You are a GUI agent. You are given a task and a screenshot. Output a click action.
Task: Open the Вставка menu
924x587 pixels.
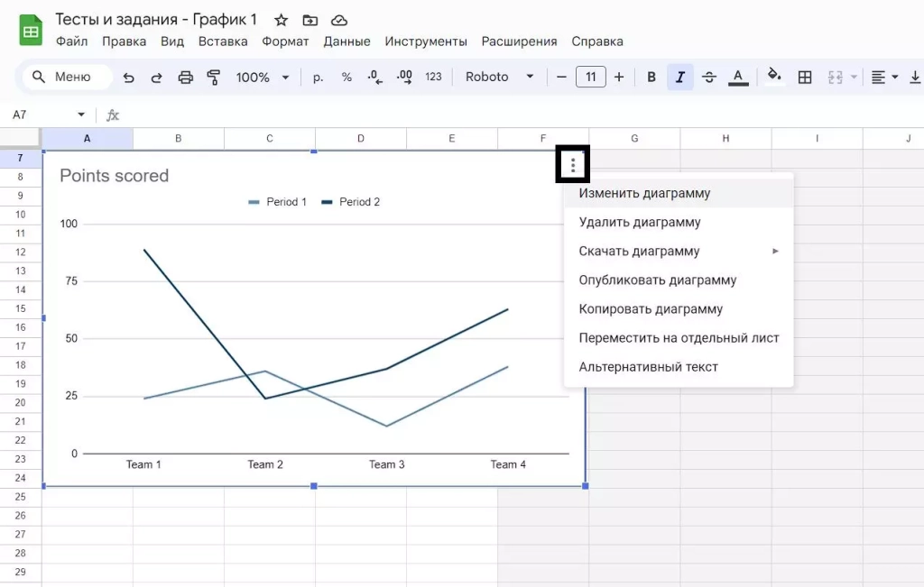pos(223,41)
